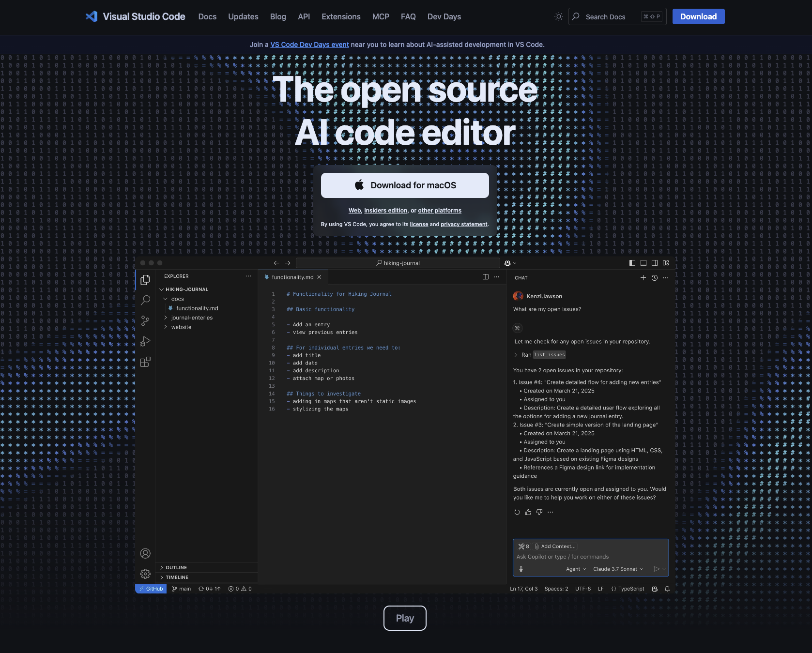This screenshot has width=812, height=653.
Task: Go back with the left arrow in title bar
Action: pos(276,263)
